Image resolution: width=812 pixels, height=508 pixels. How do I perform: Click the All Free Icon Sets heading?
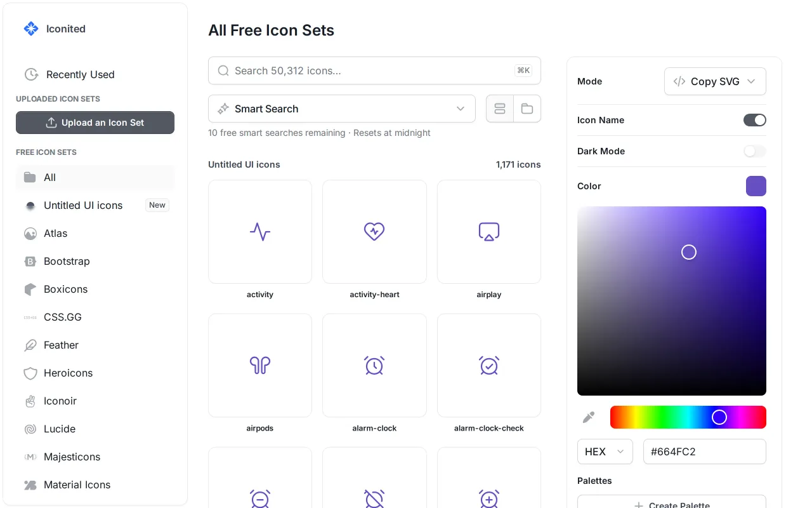pyautogui.click(x=271, y=30)
